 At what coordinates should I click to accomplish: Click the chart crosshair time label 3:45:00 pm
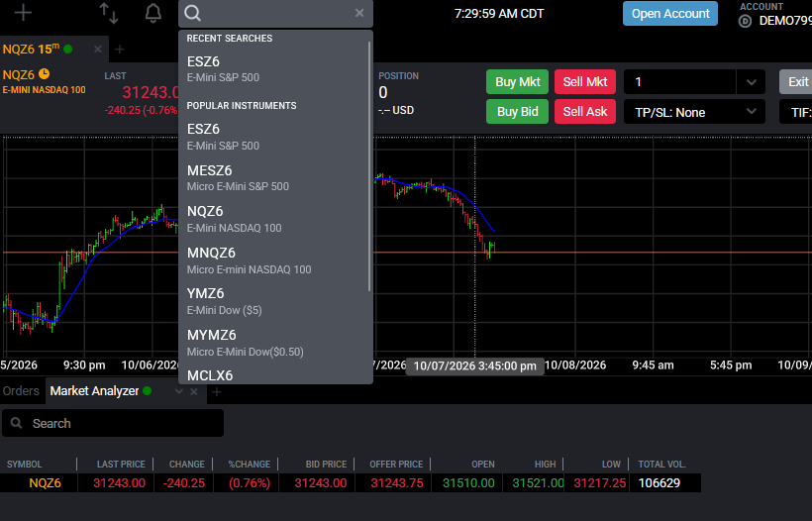coord(475,366)
